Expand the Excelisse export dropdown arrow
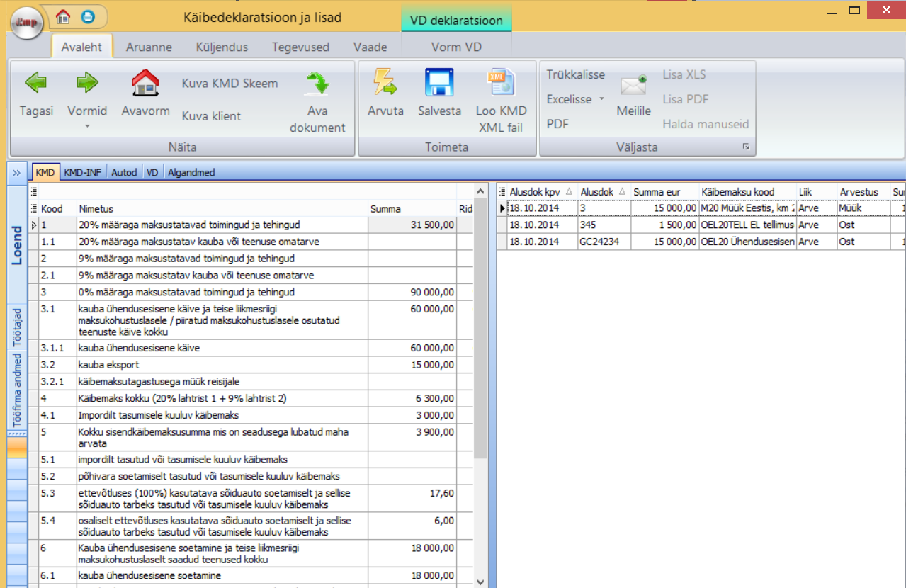Image resolution: width=906 pixels, height=588 pixels. point(602,99)
